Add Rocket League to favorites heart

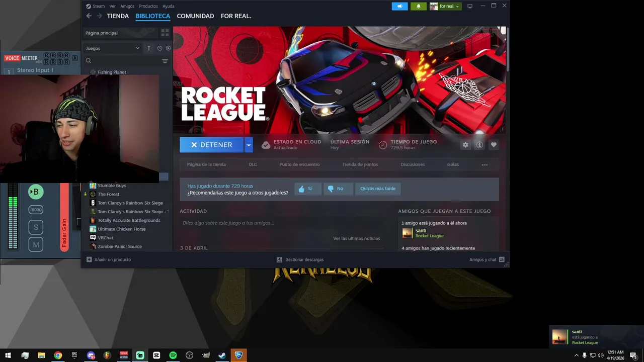pyautogui.click(x=494, y=145)
